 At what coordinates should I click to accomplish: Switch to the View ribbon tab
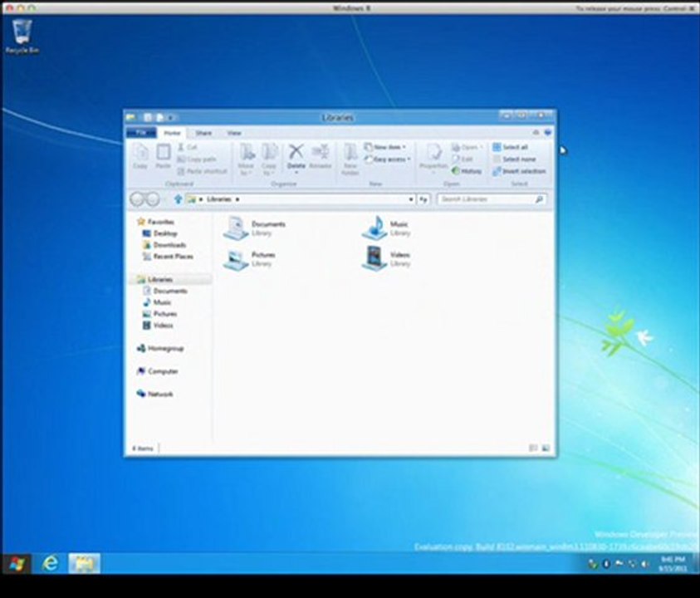click(234, 133)
